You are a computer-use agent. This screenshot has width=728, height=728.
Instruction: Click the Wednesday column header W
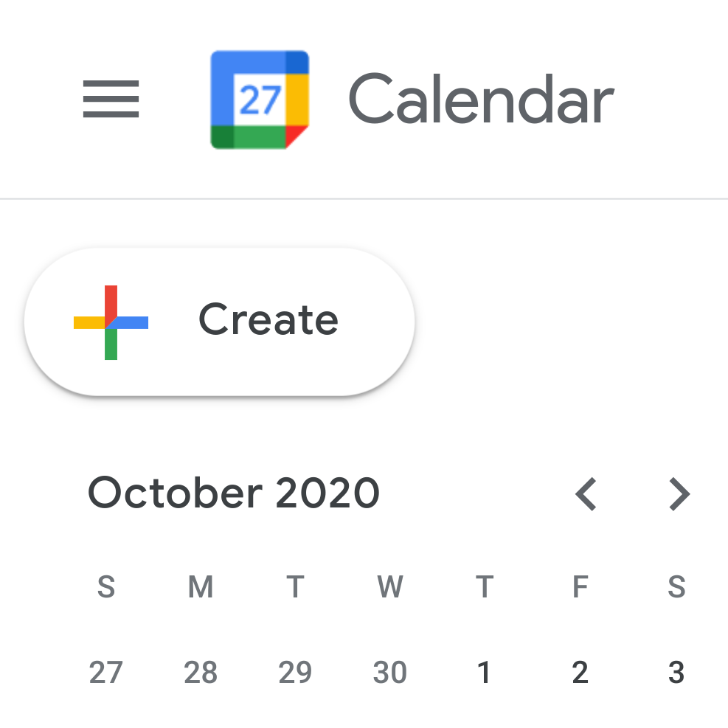point(390,587)
